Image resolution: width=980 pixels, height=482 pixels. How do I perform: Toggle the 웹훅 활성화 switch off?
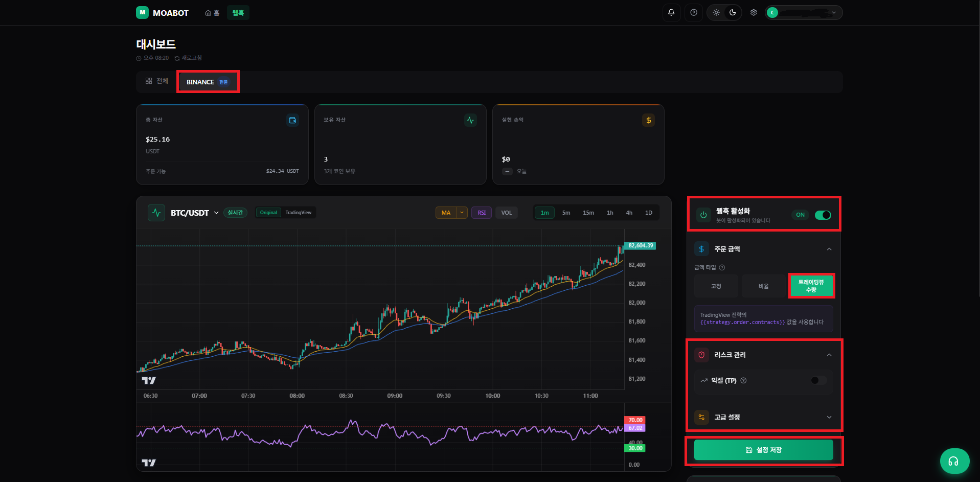click(823, 215)
